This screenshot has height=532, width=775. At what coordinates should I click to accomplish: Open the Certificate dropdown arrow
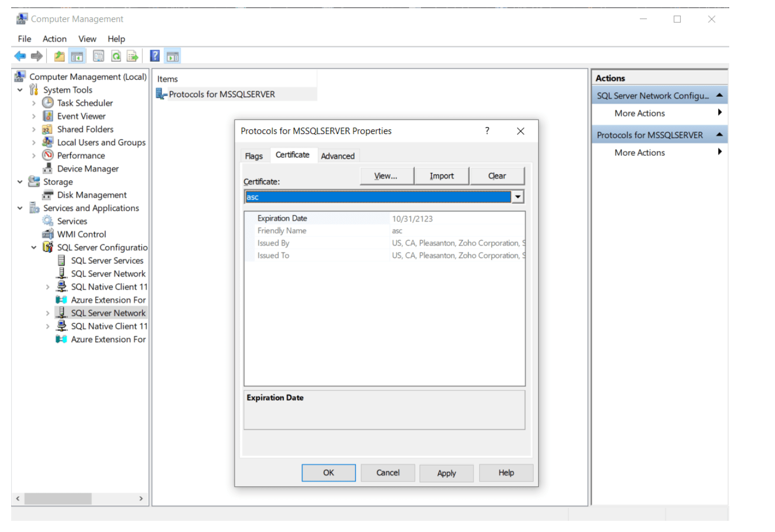coord(518,197)
